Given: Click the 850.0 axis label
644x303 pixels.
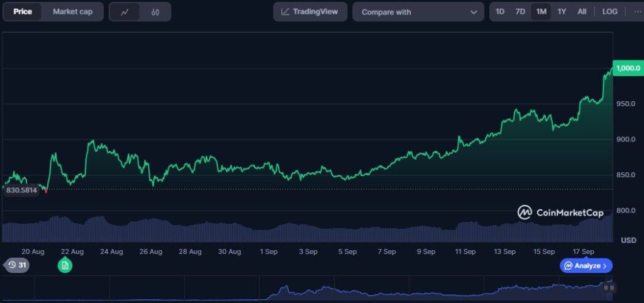Looking at the screenshot, I should (x=626, y=175).
